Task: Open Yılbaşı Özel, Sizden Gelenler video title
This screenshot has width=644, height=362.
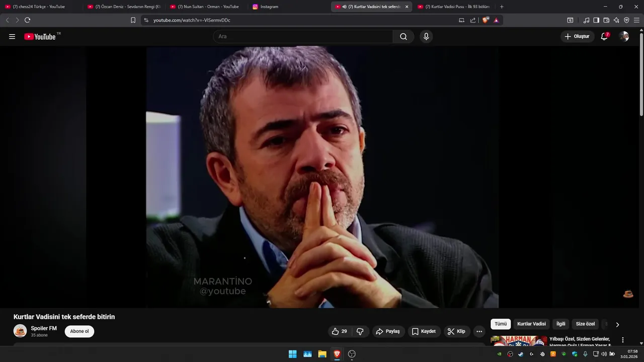Action: click(x=580, y=342)
